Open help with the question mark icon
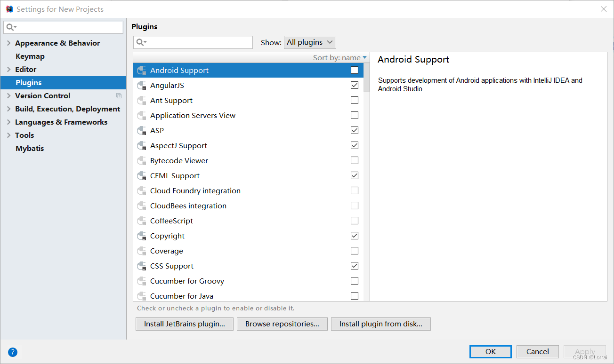614x364 pixels. tap(13, 352)
